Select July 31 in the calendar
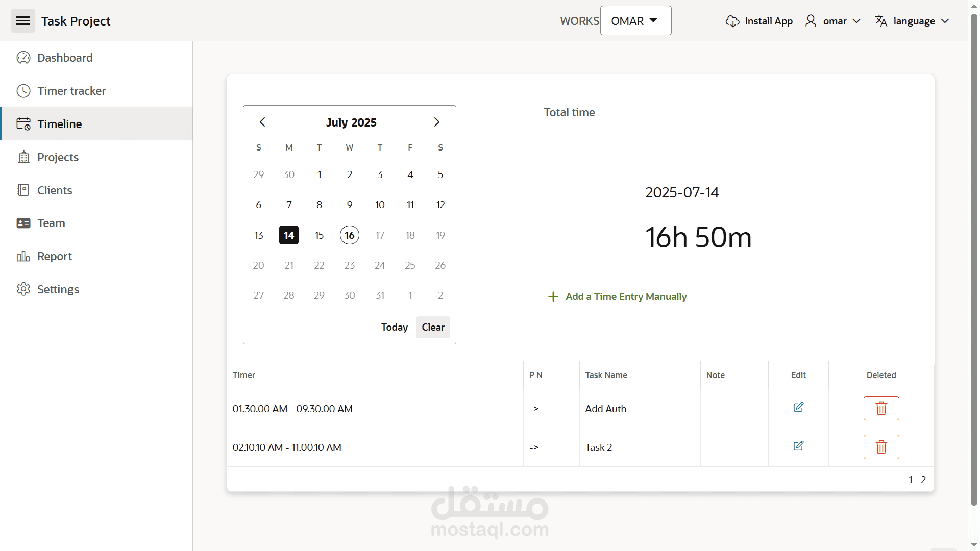This screenshot has height=551, width=980. coord(380,295)
